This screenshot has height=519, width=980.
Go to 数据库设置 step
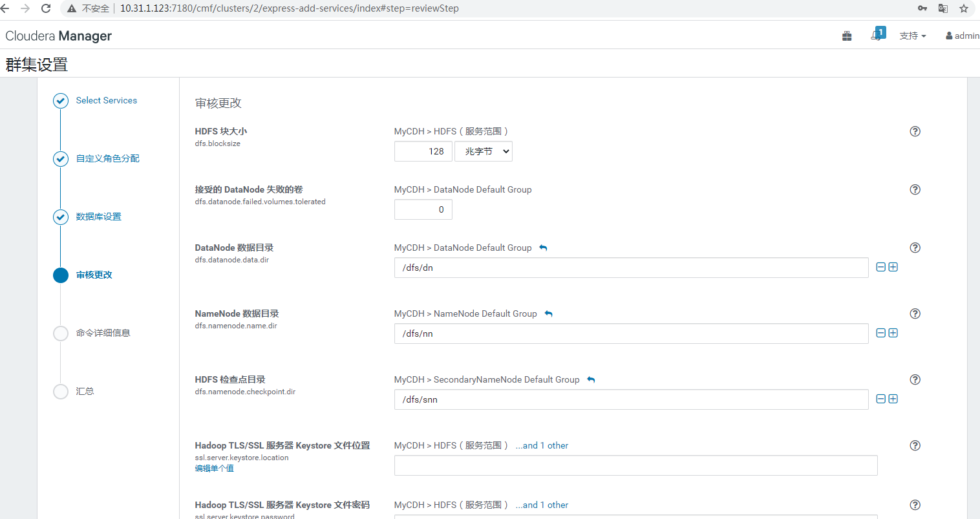coord(98,217)
